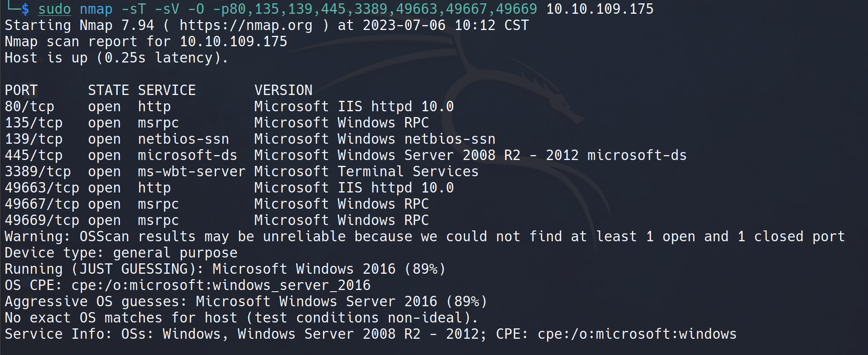
Task: Click the Service Info line
Action: pyautogui.click(x=371, y=334)
